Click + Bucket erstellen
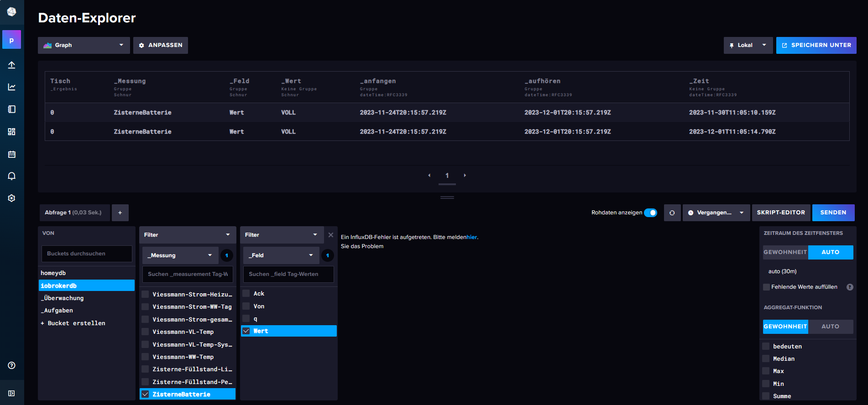 tap(73, 323)
